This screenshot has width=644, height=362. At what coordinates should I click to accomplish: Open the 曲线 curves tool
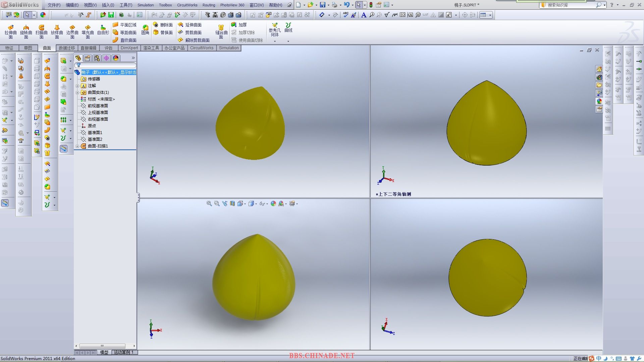[x=288, y=27]
